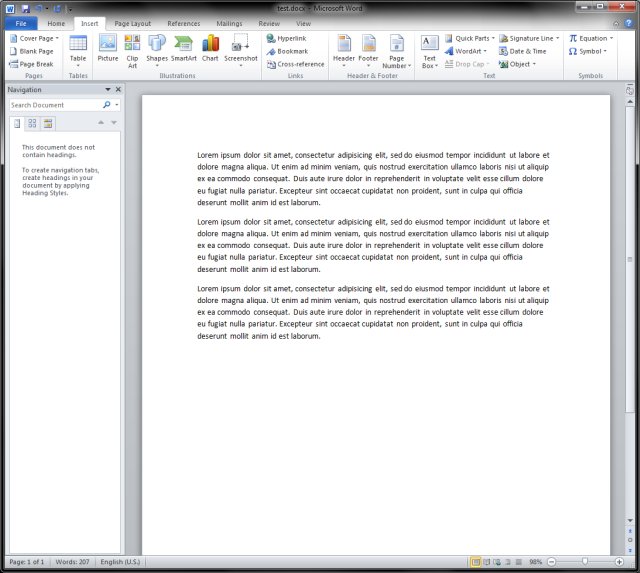Open the Header gallery

point(344,51)
